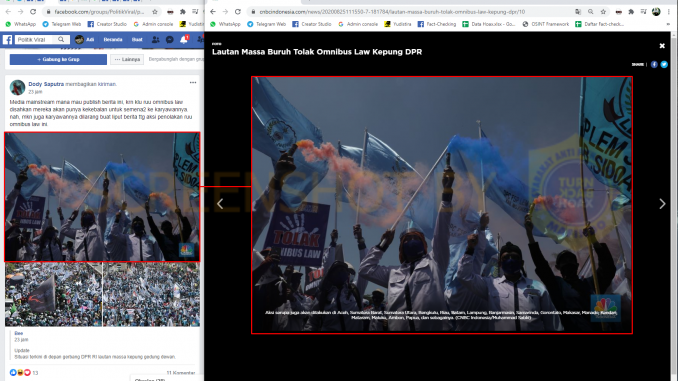Screen dimensions: 678x381
Task: Go to the previous gallery photo
Action: [x=220, y=204]
